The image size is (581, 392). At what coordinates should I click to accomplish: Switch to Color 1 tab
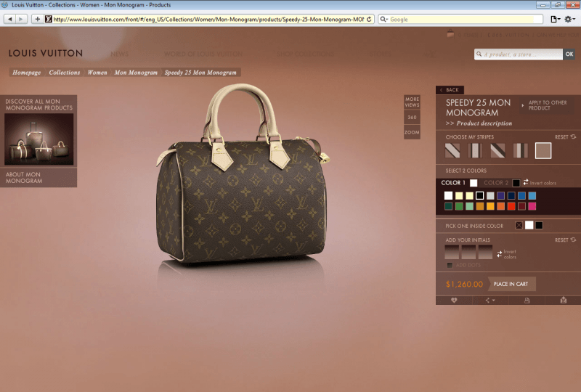point(459,183)
